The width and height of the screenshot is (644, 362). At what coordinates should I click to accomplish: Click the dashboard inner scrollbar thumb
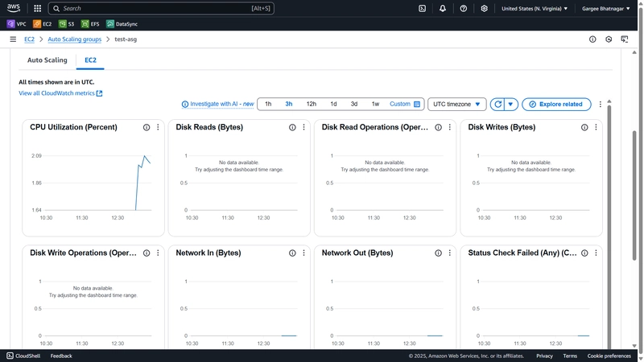[x=609, y=226]
